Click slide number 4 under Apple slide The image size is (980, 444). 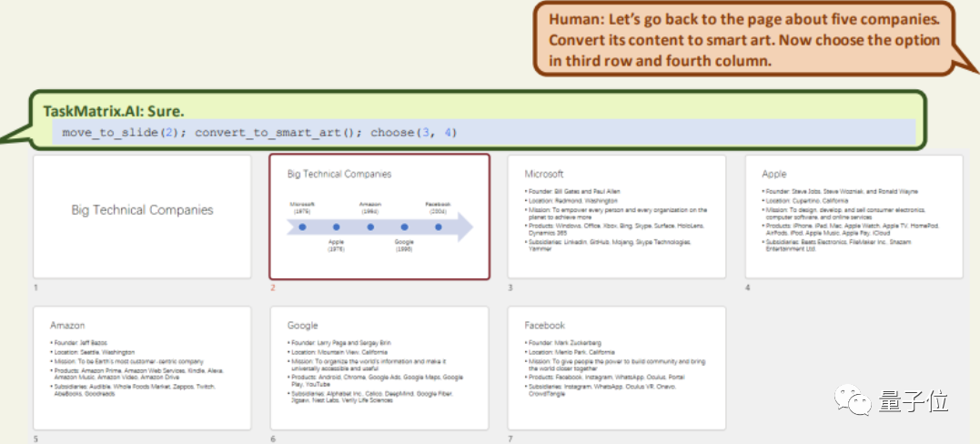coord(747,288)
